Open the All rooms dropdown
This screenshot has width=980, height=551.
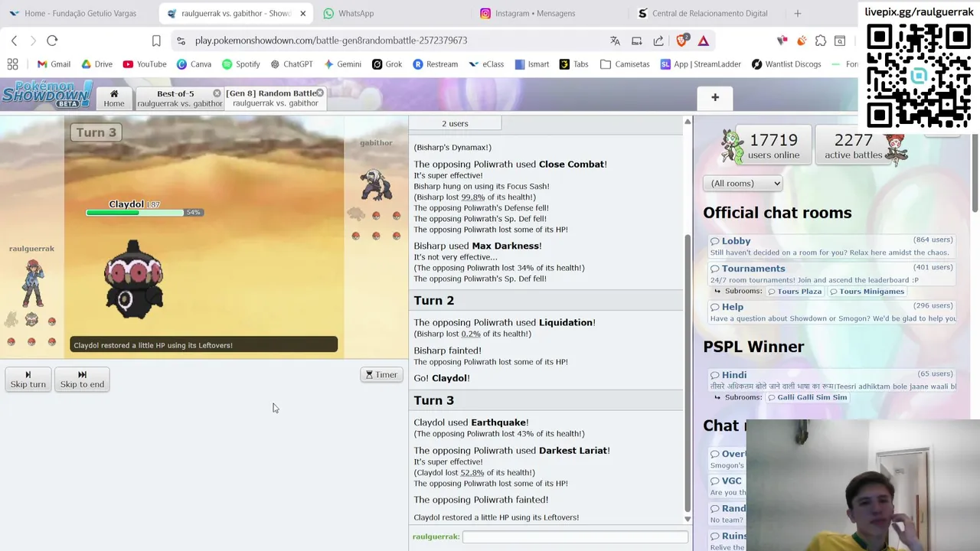pos(743,183)
